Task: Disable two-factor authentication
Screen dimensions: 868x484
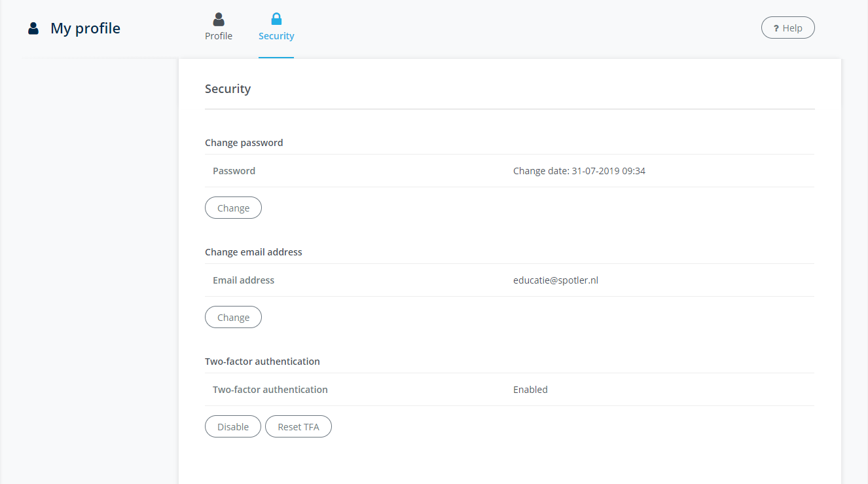Action: [x=232, y=426]
